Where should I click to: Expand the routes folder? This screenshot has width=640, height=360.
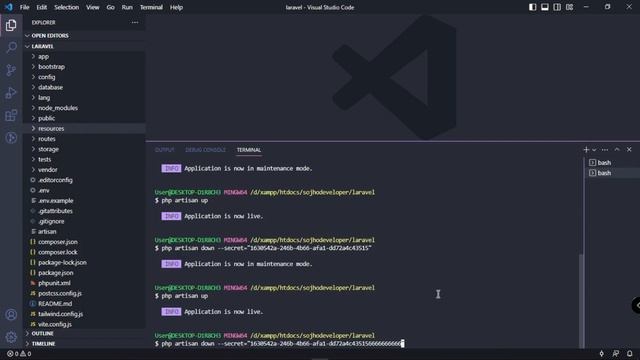[84, 139]
